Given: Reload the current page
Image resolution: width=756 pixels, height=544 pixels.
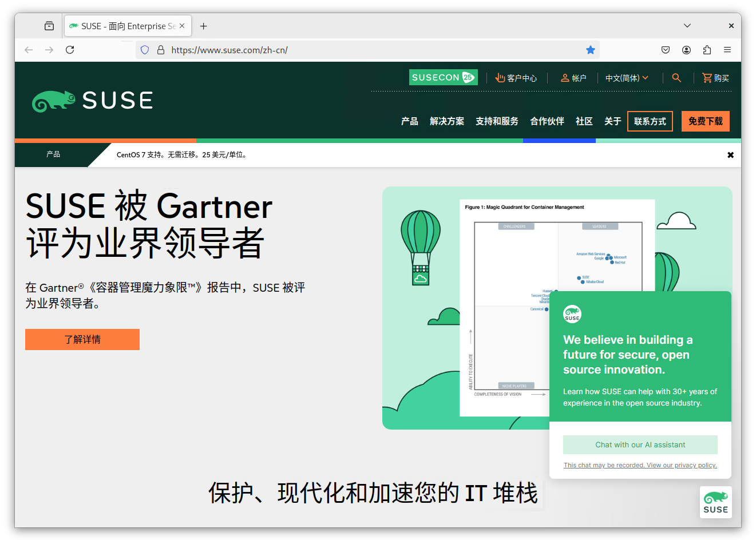Looking at the screenshot, I should click(70, 50).
